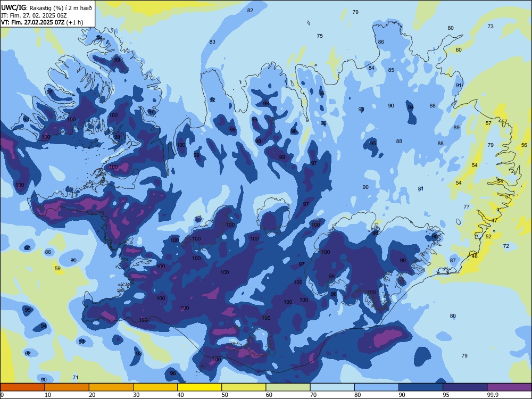
Task: Click the humidity value 85 on the map
Action: [391, 70]
